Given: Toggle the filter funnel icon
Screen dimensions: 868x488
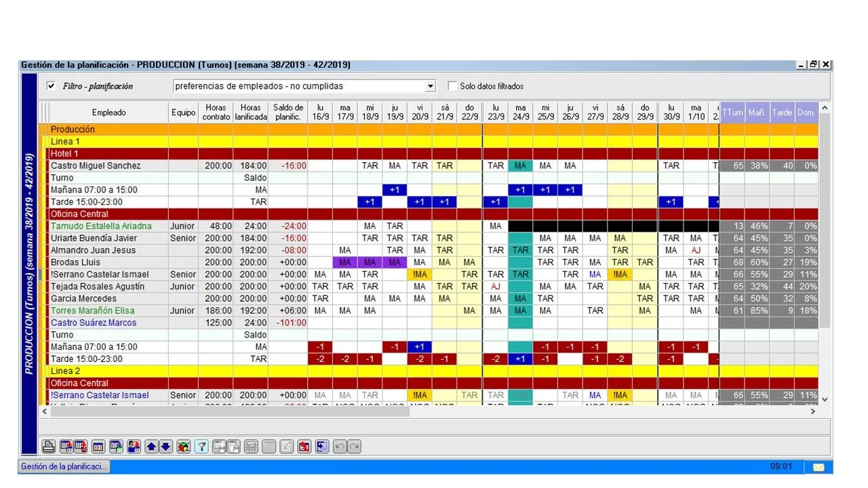Looking at the screenshot, I should 201,447.
